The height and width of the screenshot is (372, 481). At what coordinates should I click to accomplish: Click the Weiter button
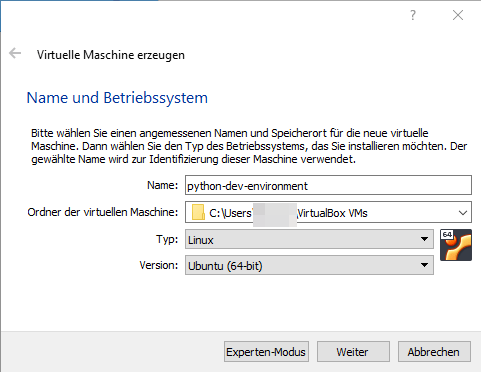coord(353,352)
